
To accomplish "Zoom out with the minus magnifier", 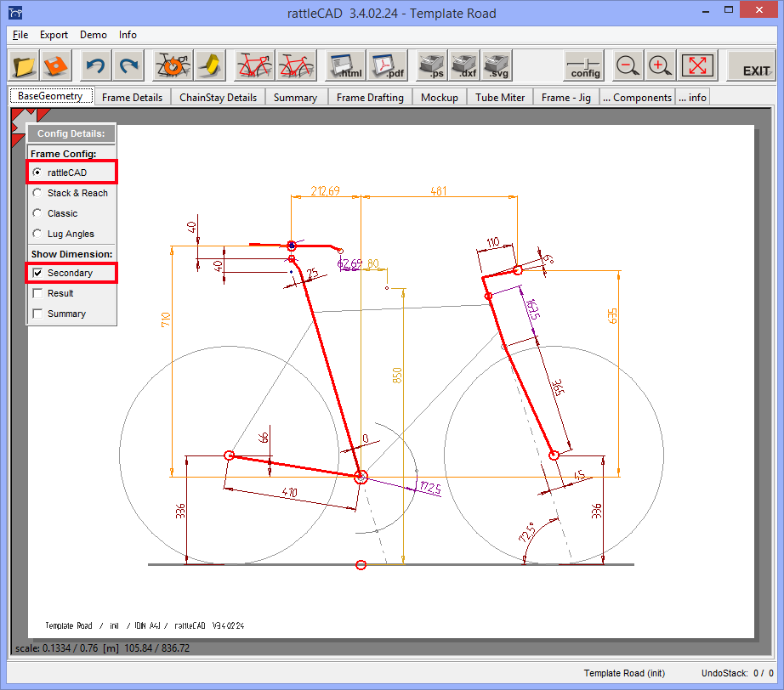I will (628, 66).
